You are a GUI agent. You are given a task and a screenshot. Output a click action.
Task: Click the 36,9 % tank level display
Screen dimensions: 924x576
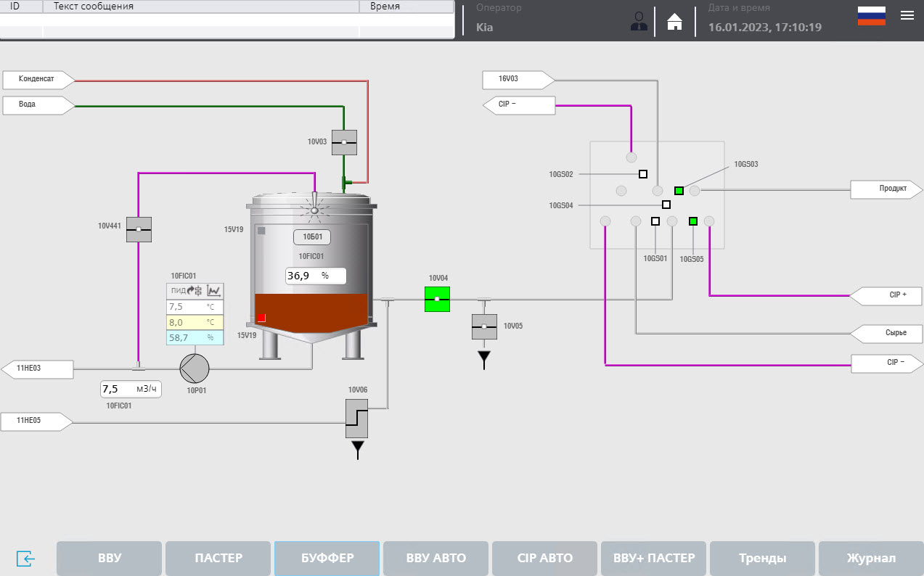tap(315, 276)
